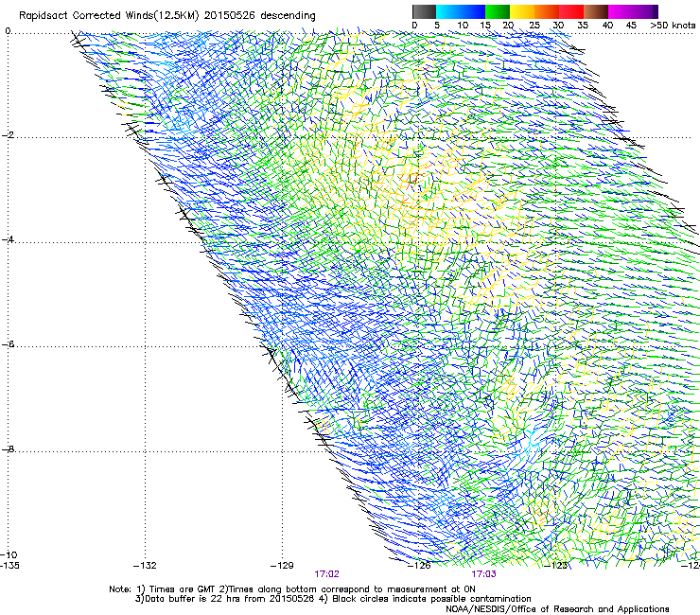Click the latitude label '0' at top
This screenshot has width=700, height=615.
[x=8, y=31]
